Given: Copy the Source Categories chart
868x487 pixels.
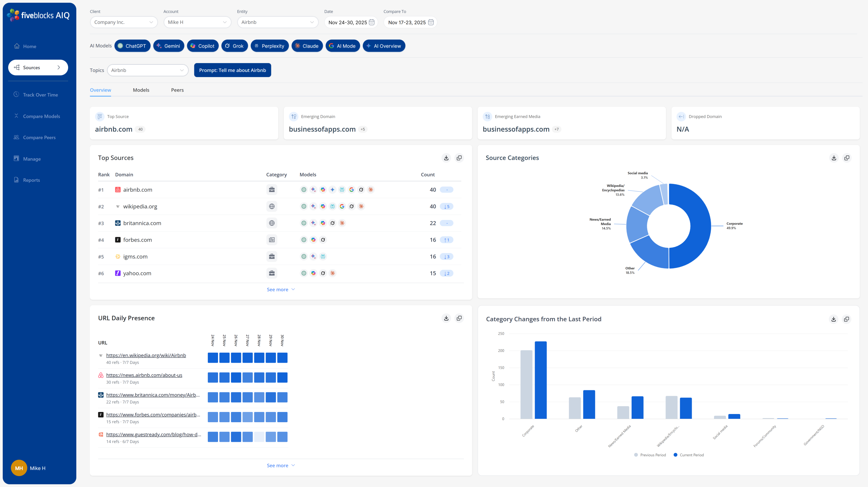Looking at the screenshot, I should click(x=847, y=158).
